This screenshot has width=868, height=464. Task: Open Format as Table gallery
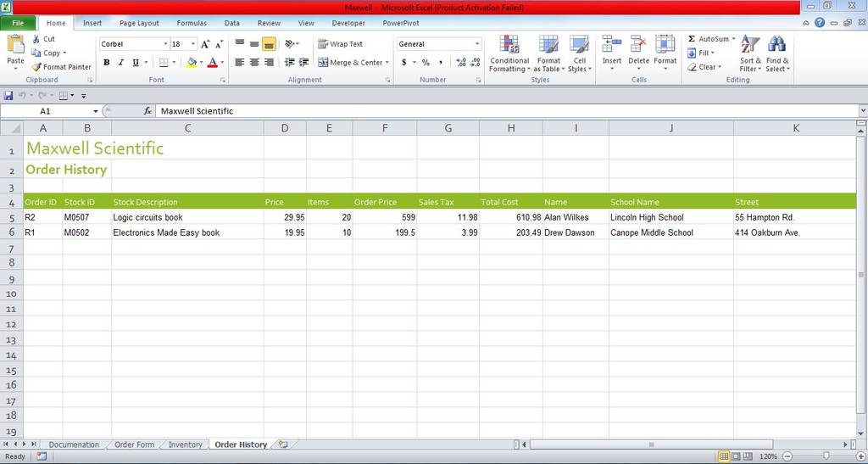[x=548, y=53]
